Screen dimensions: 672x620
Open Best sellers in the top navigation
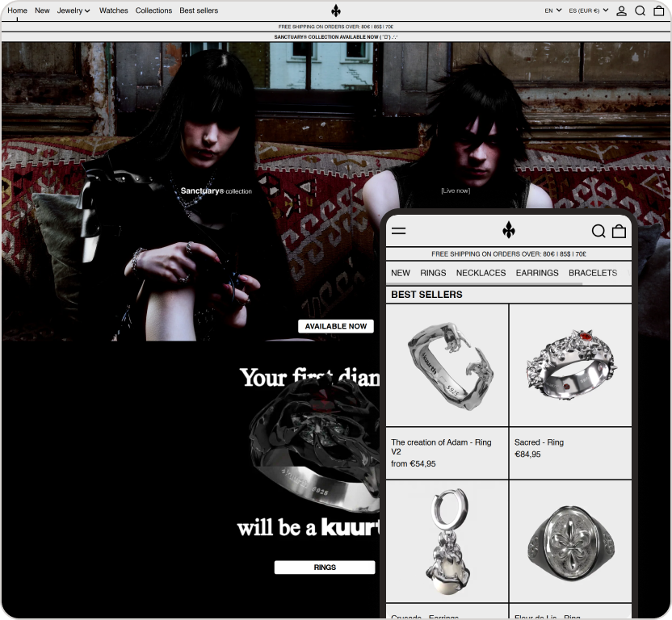(x=199, y=10)
